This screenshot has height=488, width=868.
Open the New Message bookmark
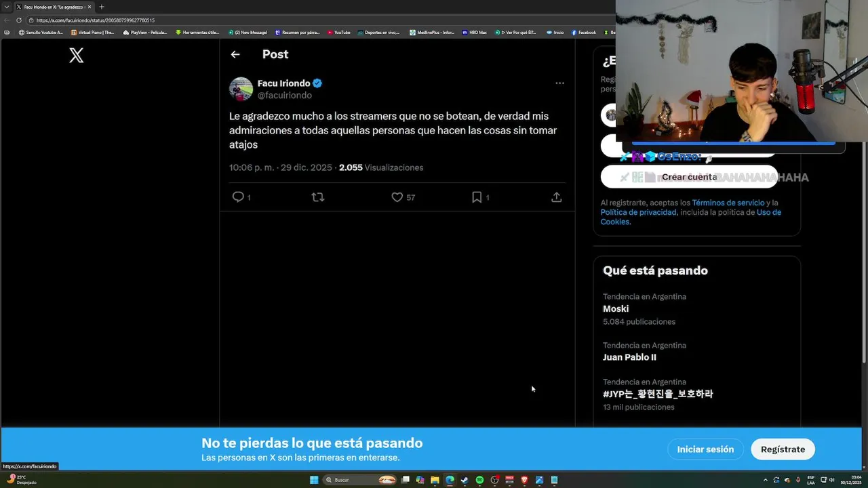click(x=248, y=33)
